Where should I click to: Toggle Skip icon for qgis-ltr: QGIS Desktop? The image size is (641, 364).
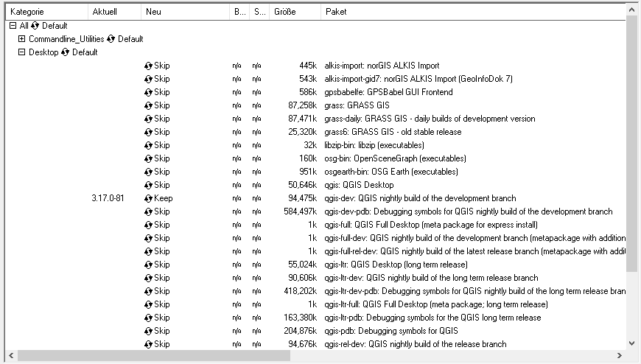click(148, 265)
